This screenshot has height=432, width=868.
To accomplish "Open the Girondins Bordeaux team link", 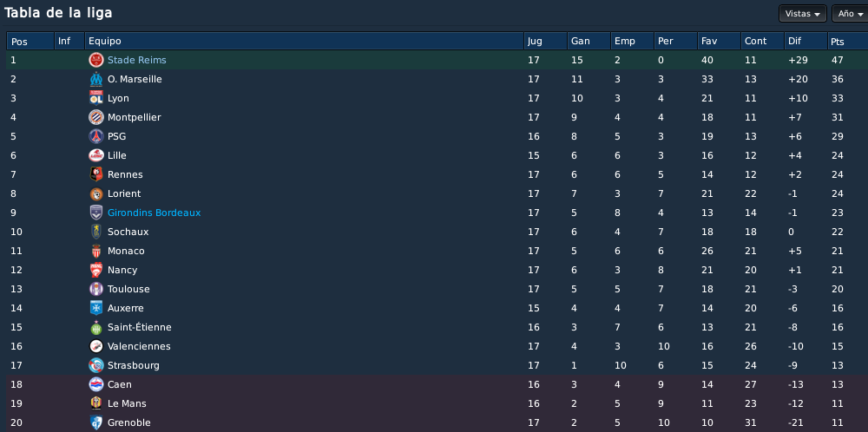I will click(154, 213).
